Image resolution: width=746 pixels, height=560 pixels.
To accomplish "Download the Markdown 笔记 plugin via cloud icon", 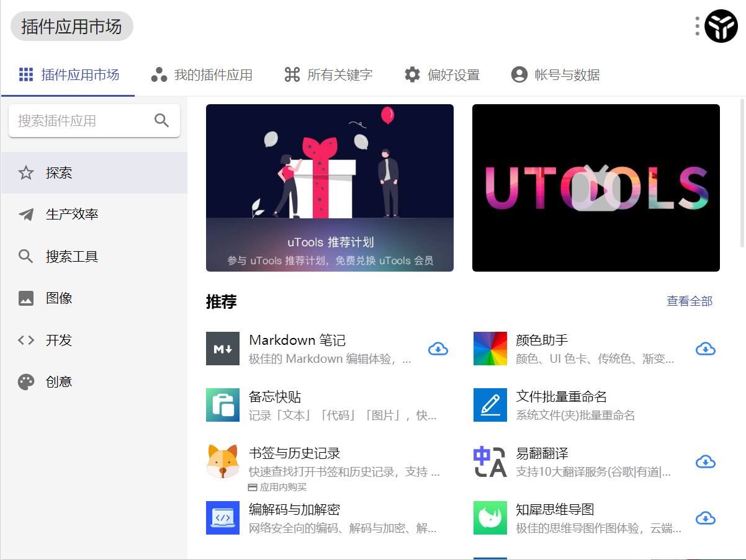I will pos(438,349).
